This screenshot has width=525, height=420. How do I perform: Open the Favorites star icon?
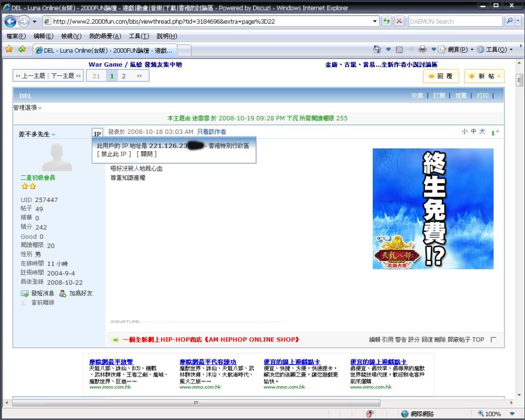pyautogui.click(x=9, y=49)
